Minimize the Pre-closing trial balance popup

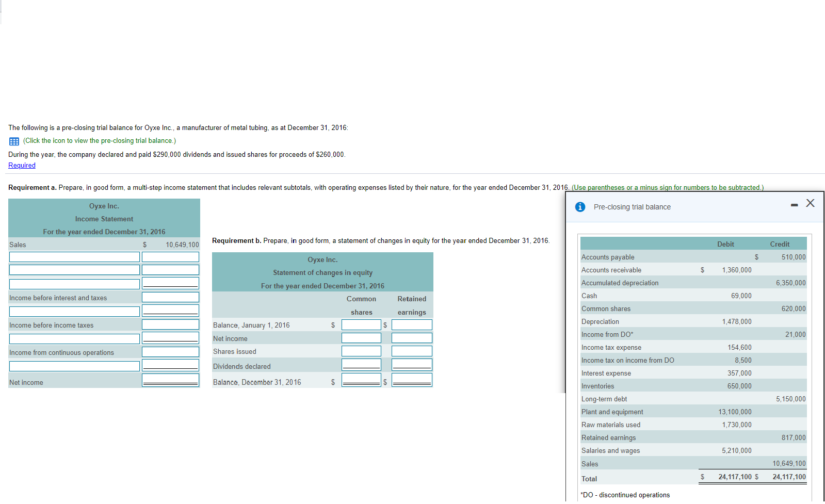tap(794, 205)
